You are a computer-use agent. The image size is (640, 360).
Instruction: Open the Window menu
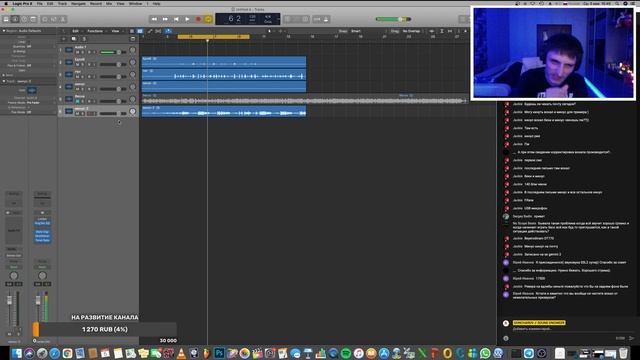[x=136, y=3]
